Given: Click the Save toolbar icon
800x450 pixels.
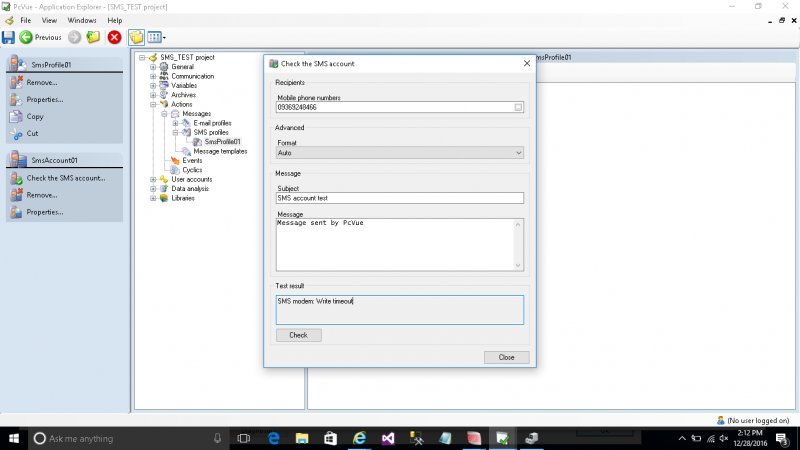Looking at the screenshot, I should 8,37.
